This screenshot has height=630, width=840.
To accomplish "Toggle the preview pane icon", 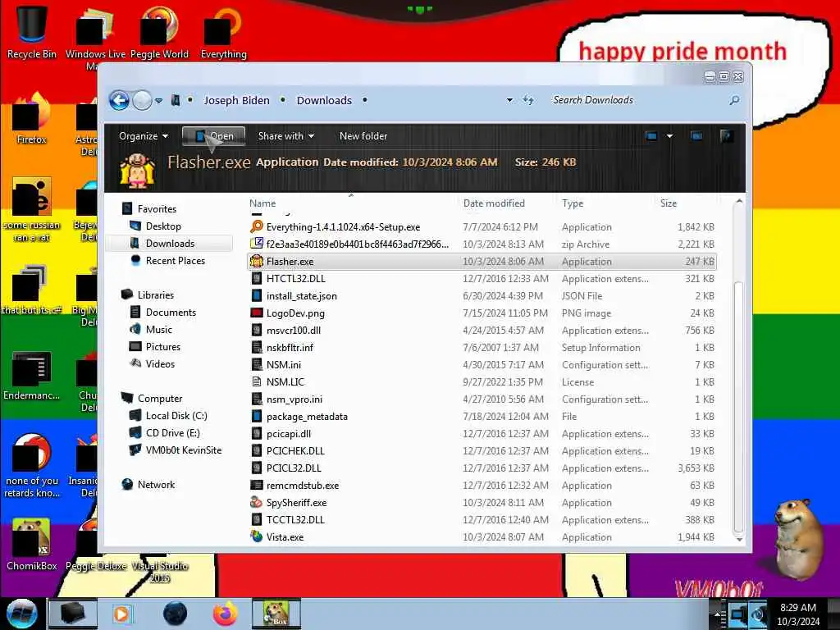I will tap(696, 136).
